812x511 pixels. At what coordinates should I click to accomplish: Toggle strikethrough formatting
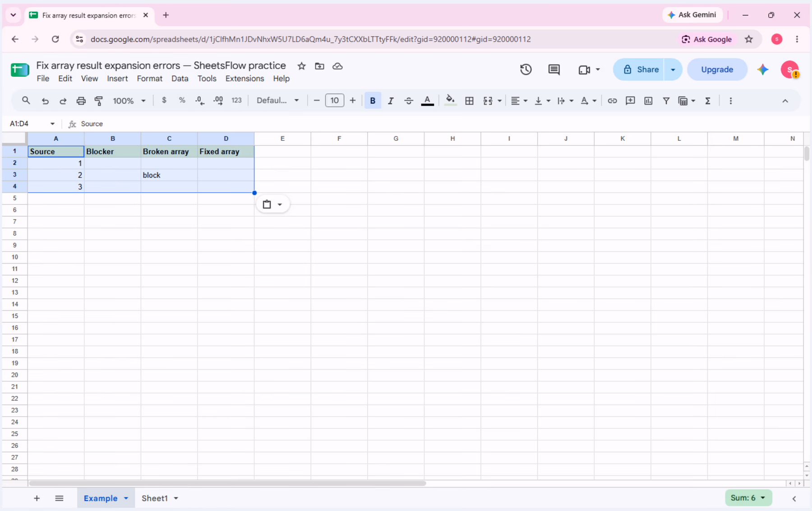[x=409, y=101]
